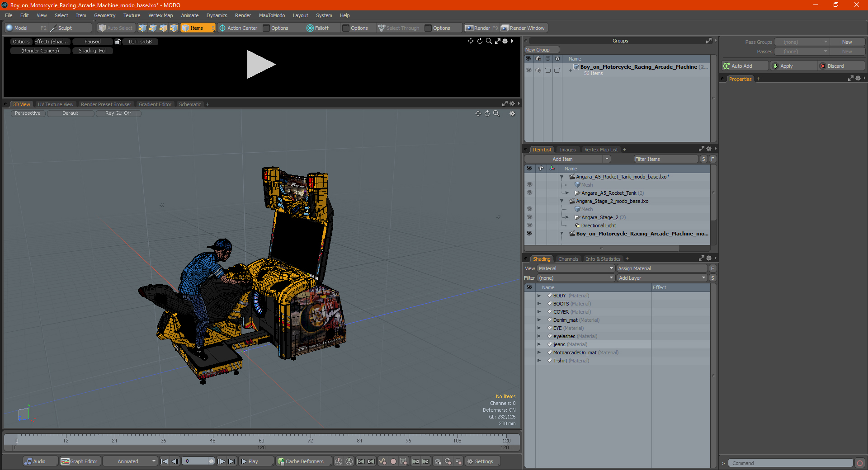Select Edges selection mode icon
868x470 pixels.
click(x=153, y=28)
